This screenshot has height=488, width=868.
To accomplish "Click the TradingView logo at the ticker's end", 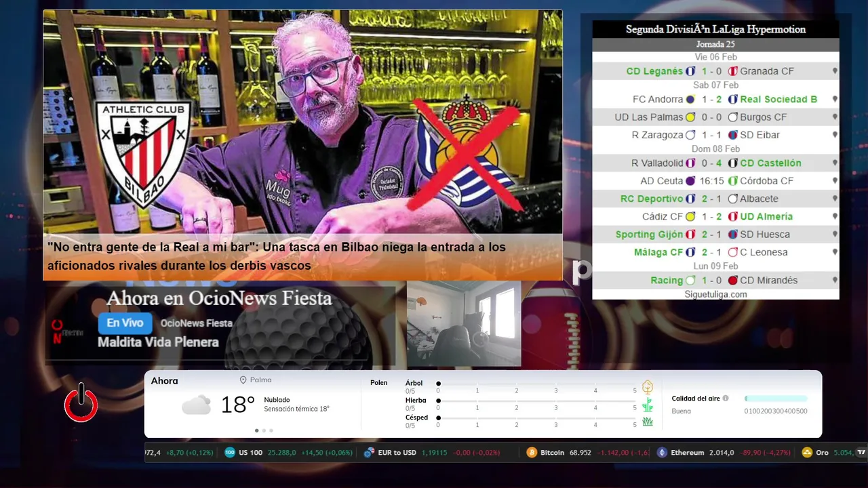I will click(x=861, y=453).
